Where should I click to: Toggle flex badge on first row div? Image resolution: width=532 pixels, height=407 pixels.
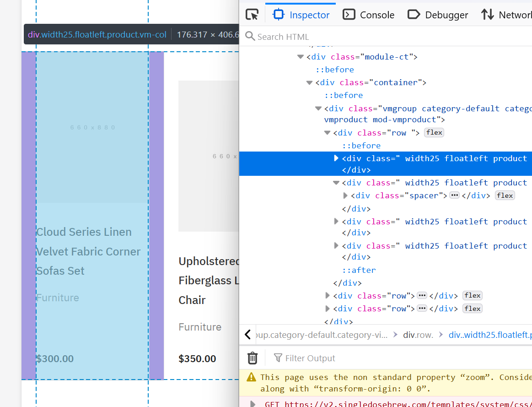tap(434, 133)
